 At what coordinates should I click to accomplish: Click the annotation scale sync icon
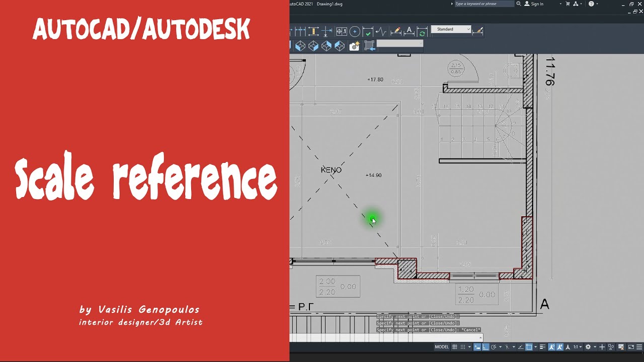tap(559, 347)
